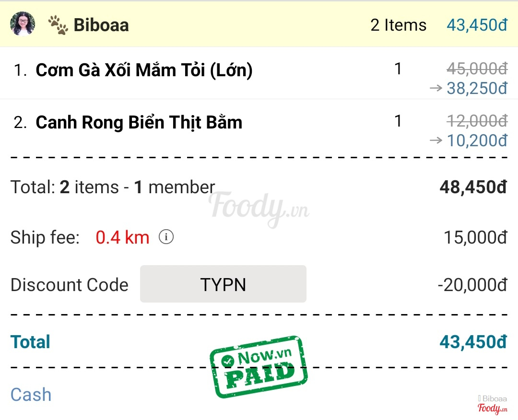Screen dimensions: 518x420
Task: Click the header total 43,450đ amount
Action: (x=477, y=25)
